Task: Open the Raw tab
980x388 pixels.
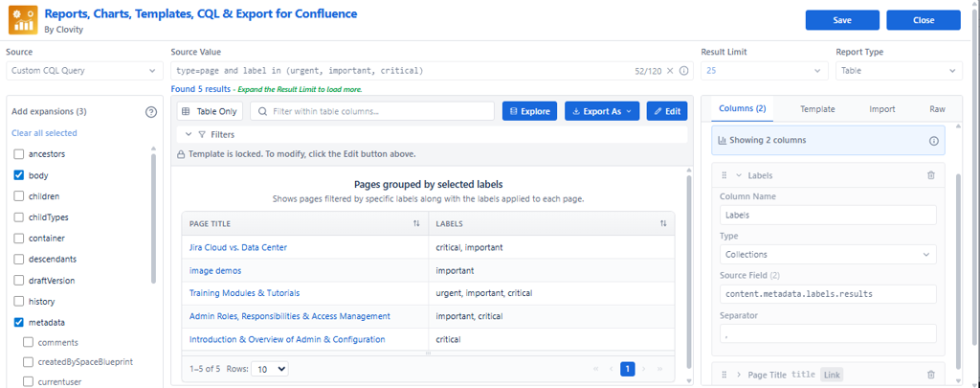Action: click(937, 109)
